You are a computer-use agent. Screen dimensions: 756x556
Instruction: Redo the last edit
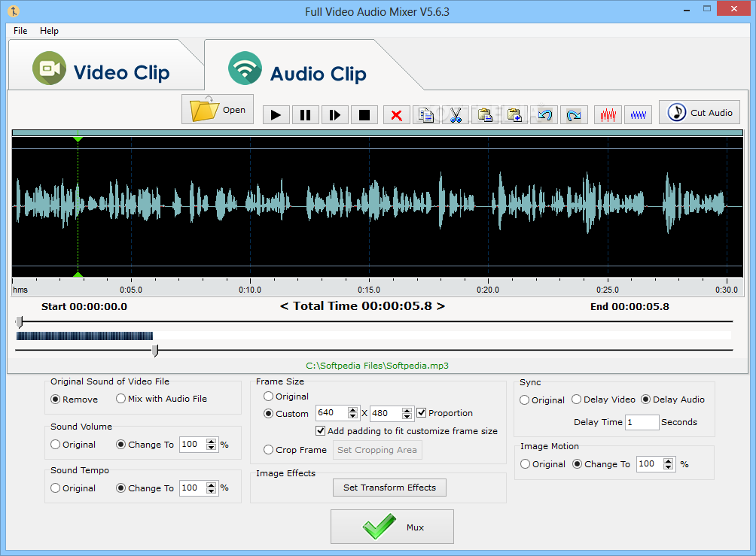point(574,115)
